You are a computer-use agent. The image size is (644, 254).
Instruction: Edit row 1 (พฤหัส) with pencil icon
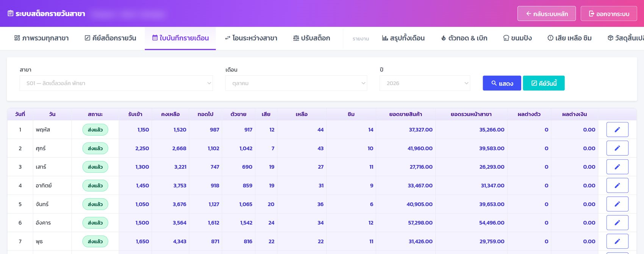pos(617,130)
